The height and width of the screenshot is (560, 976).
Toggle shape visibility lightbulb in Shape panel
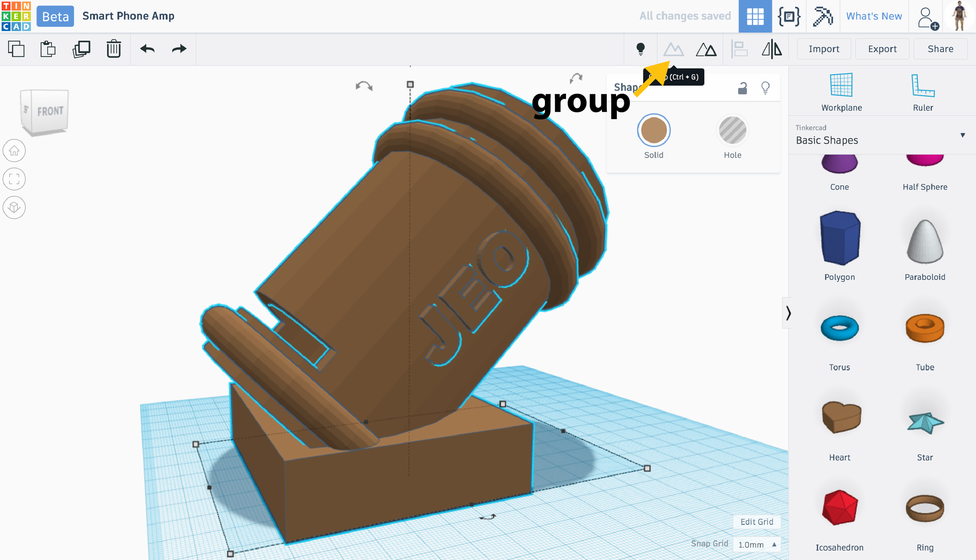tap(765, 88)
